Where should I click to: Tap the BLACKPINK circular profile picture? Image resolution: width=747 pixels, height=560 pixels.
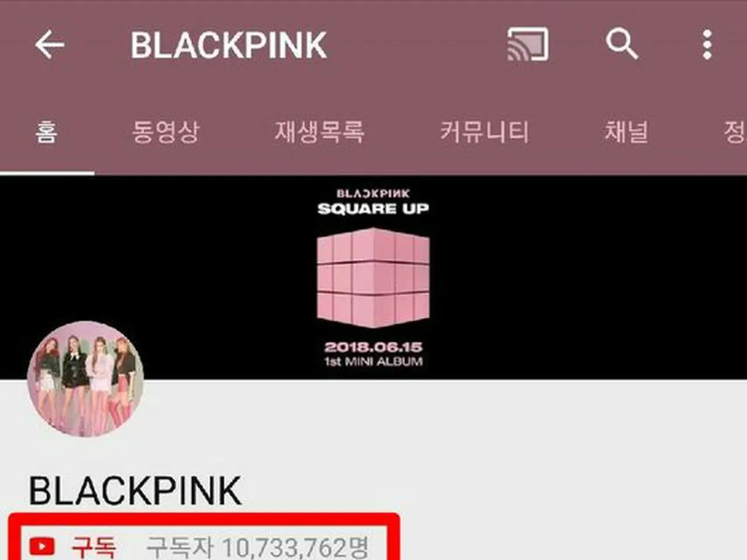86,379
